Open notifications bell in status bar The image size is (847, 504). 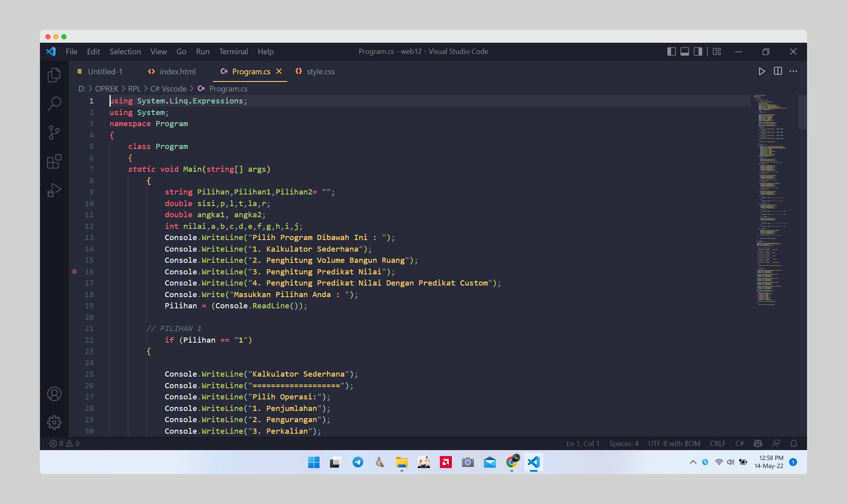[x=794, y=444]
